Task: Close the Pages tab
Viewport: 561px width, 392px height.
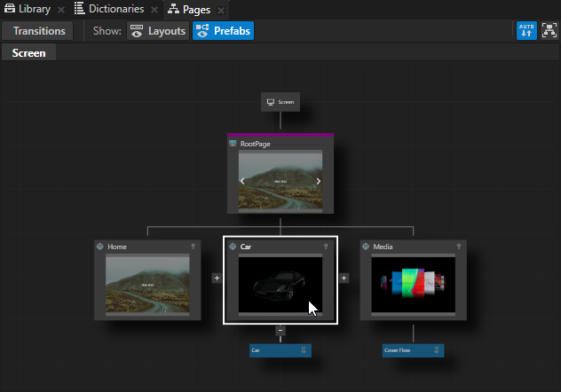Action: pos(221,10)
